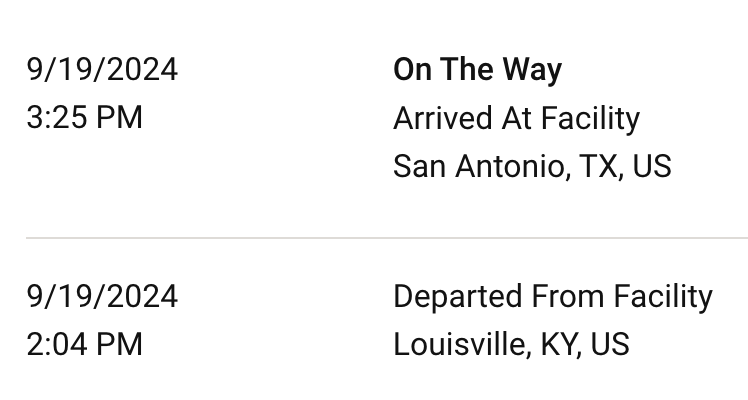Click the divider line between tracking entries

[386, 238]
